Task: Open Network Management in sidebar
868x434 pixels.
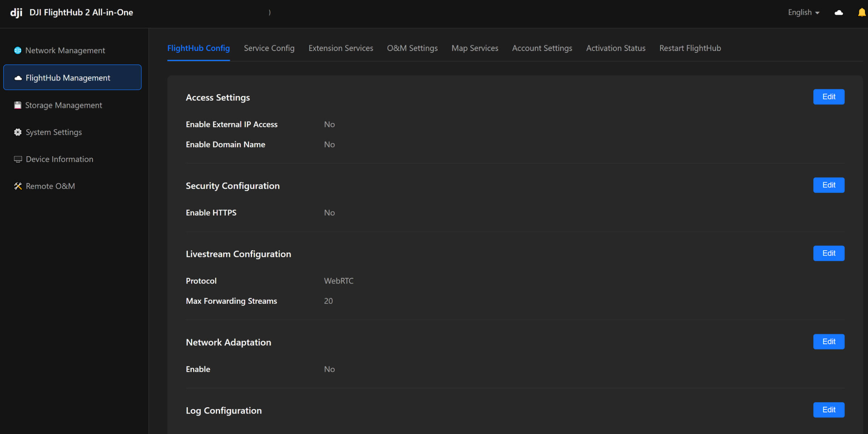Action: [x=72, y=50]
